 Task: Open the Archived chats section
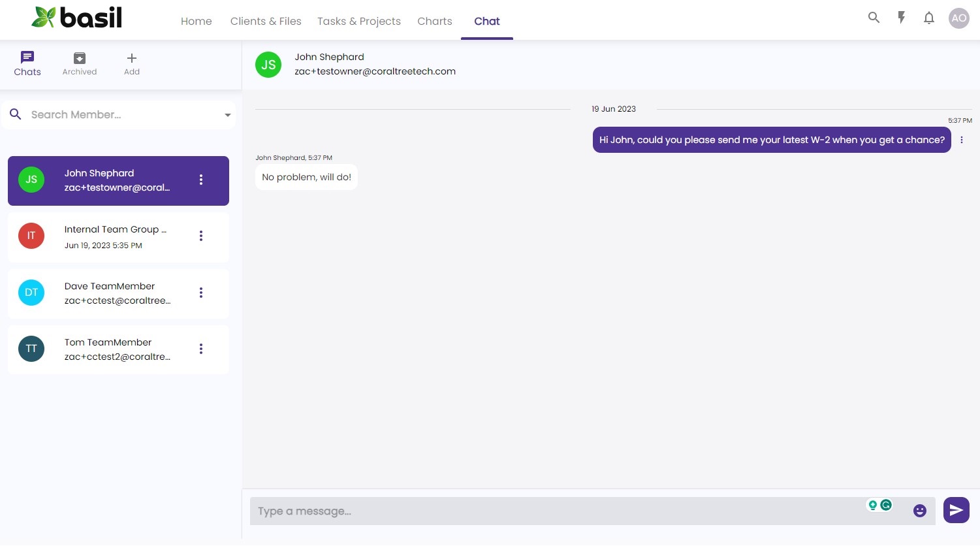pos(80,64)
